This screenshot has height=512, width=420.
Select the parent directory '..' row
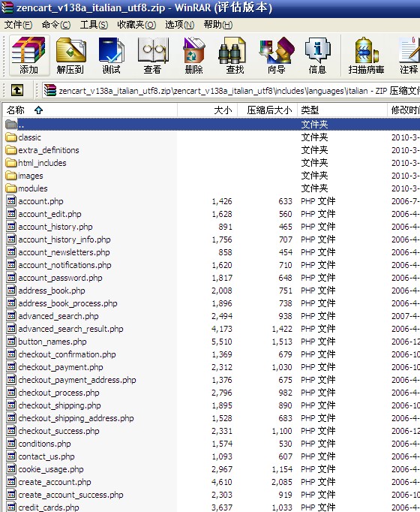pos(210,125)
